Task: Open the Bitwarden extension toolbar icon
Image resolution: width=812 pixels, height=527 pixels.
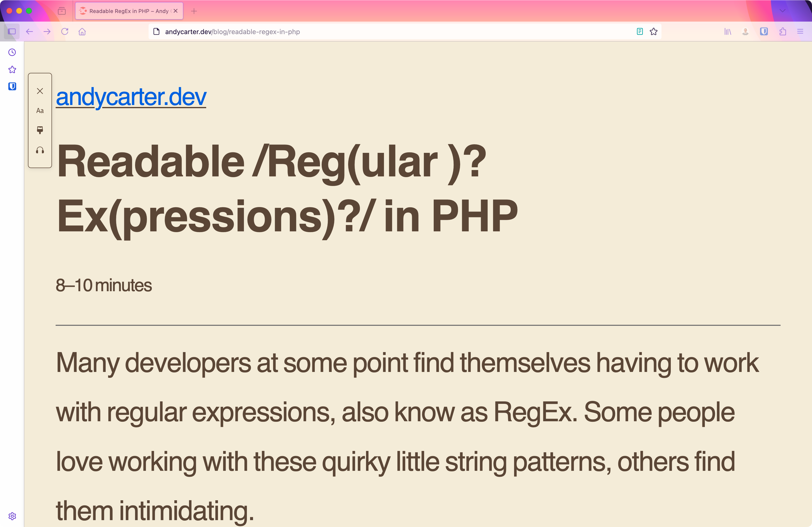Action: click(x=764, y=31)
